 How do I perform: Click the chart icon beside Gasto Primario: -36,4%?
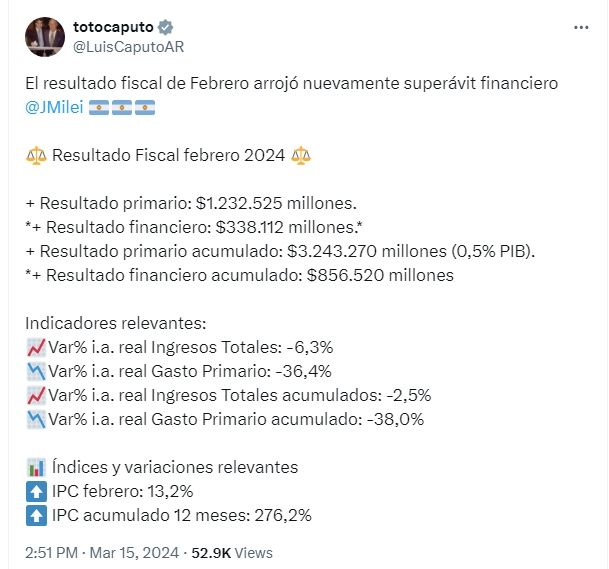[x=35, y=372]
